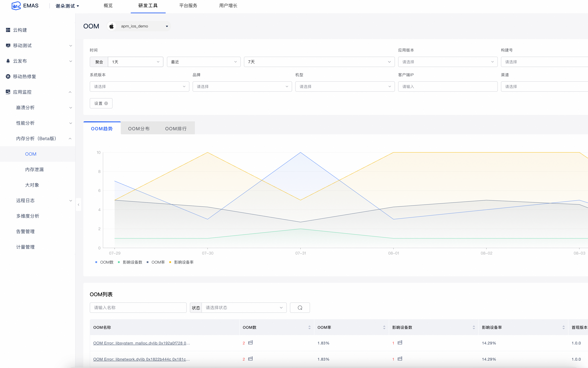Sort table by 影响设备率 column arrows
This screenshot has height=368, width=588.
[x=563, y=327]
